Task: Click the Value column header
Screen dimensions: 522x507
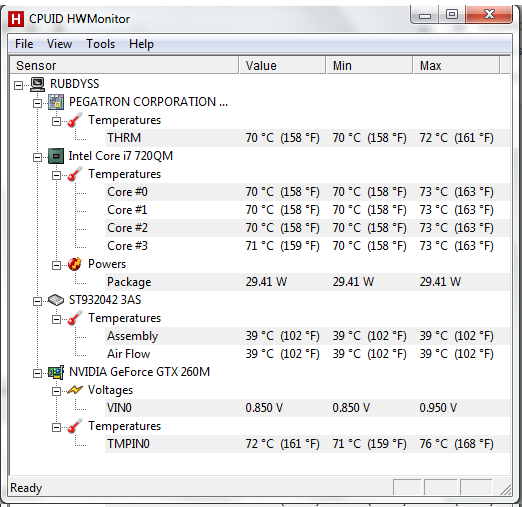Action: coord(282,65)
